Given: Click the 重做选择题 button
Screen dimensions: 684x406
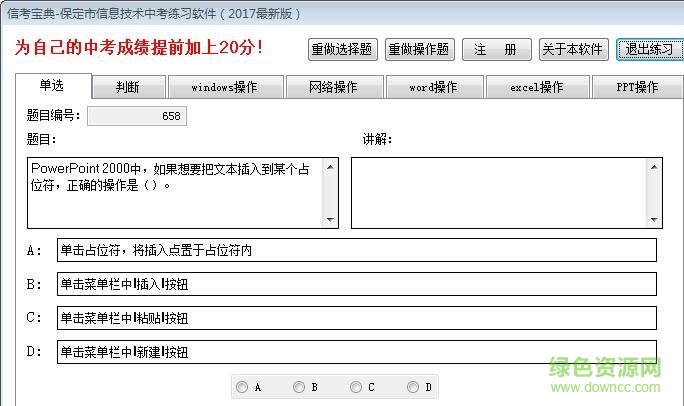Looking at the screenshot, I should [342, 50].
